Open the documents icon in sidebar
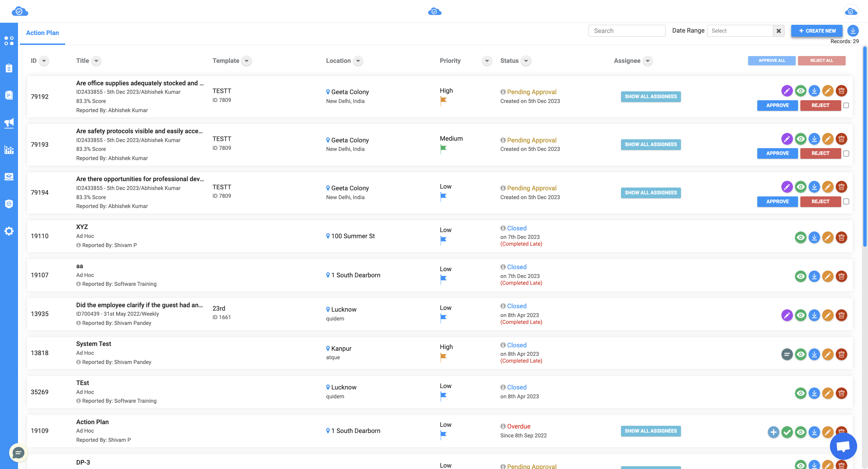The height and width of the screenshot is (469, 868). tap(9, 95)
